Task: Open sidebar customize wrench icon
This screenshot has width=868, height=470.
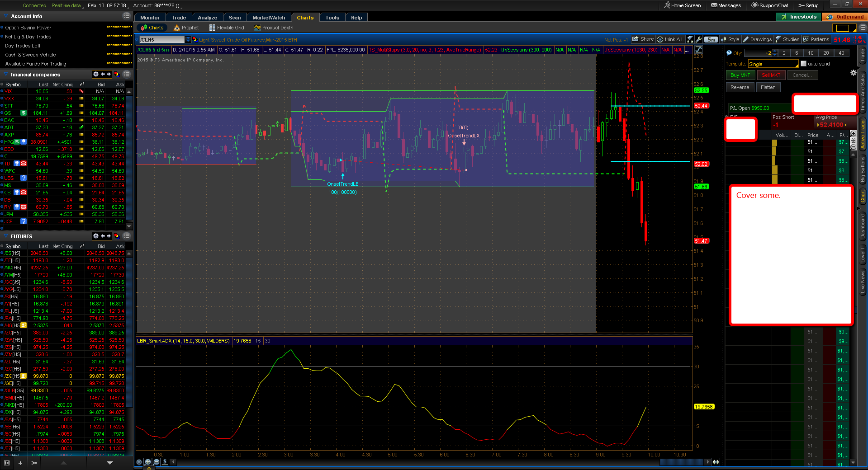Action: [x=34, y=463]
